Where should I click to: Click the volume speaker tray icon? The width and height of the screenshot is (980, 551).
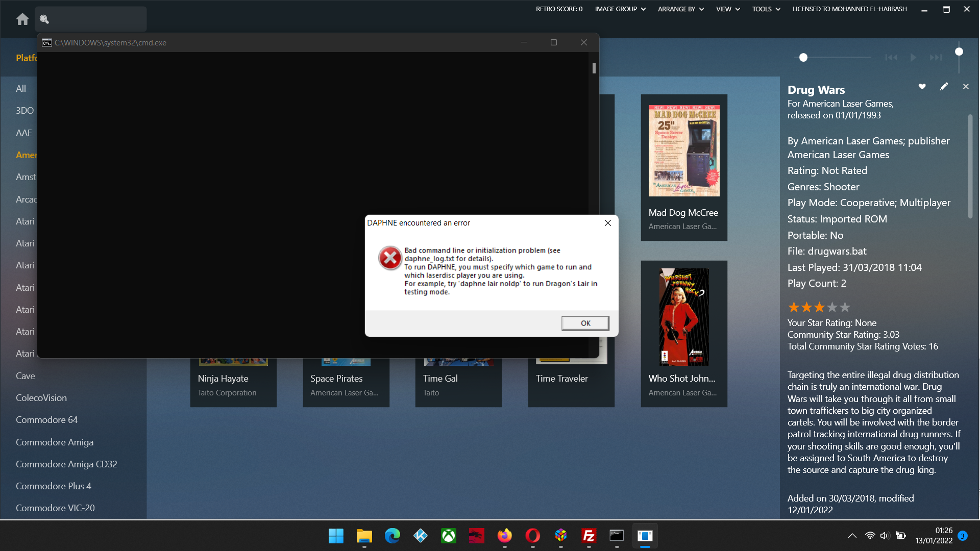click(885, 536)
